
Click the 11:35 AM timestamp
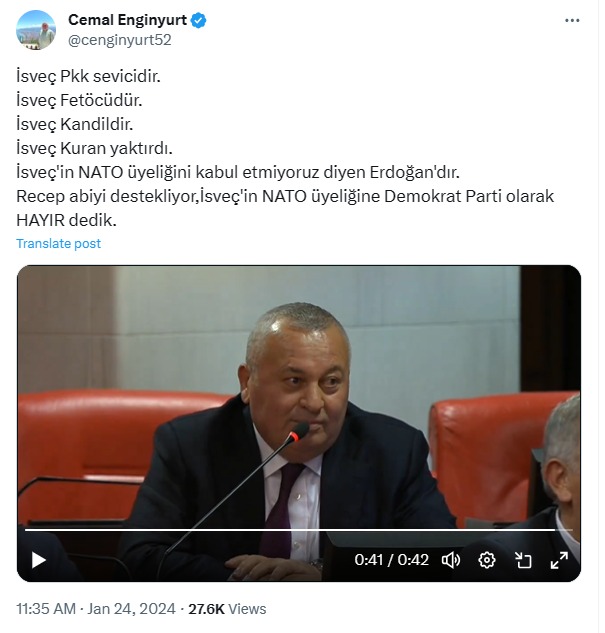pos(46,609)
